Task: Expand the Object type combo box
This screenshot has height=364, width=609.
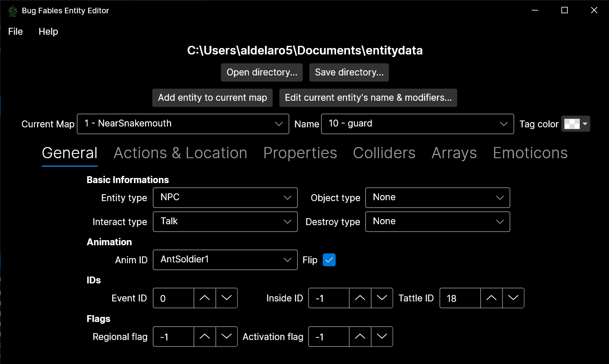Action: tap(438, 198)
